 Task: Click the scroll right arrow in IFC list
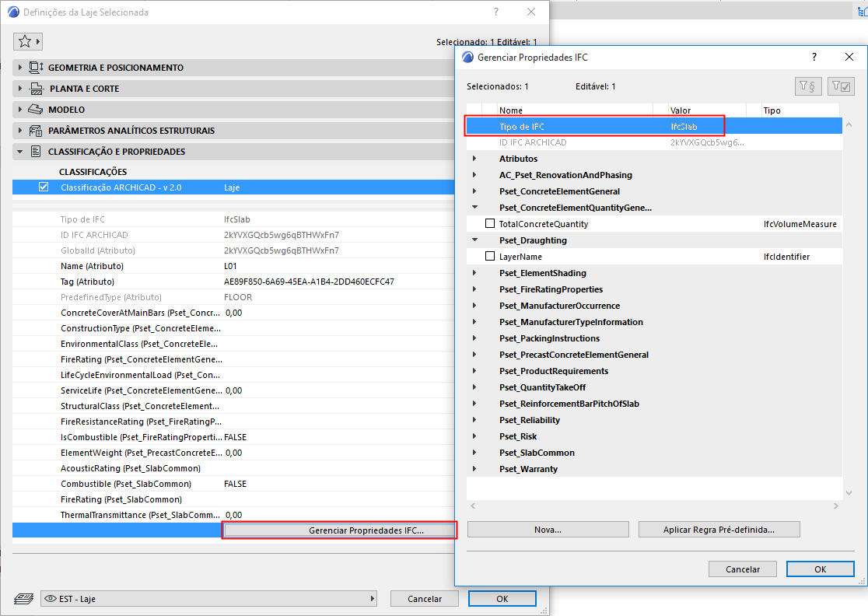835,506
